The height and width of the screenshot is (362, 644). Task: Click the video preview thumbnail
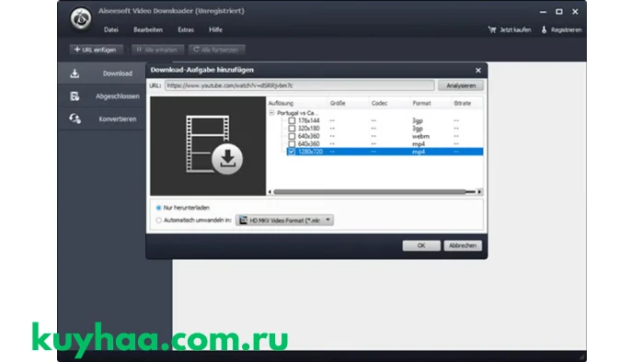click(x=208, y=146)
